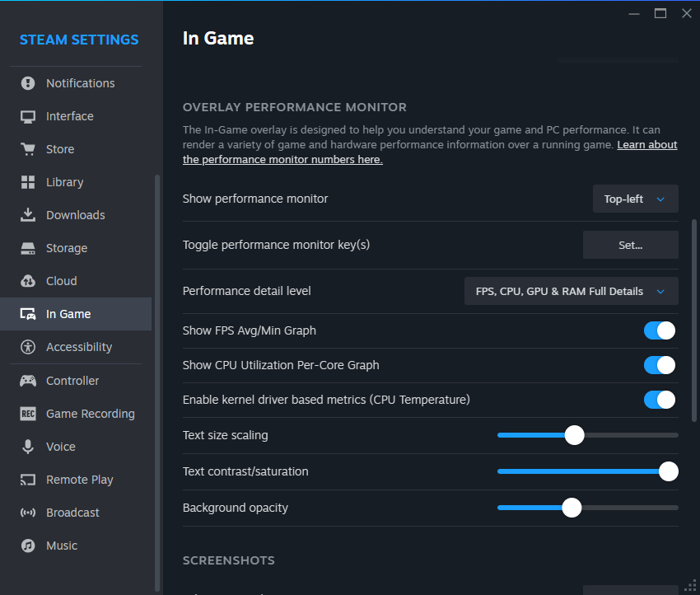The image size is (700, 595).
Task: Click the Voice microphone icon
Action: [28, 447]
